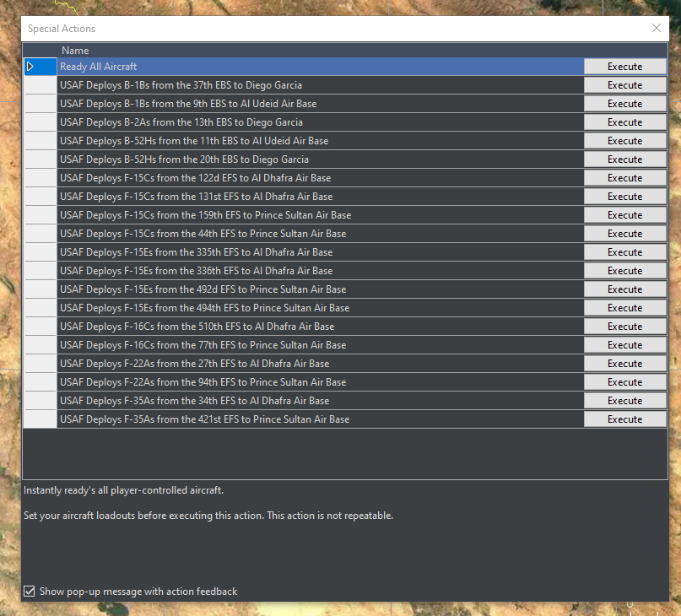Click the Special Actions title text
This screenshot has width=681, height=616.
[x=62, y=29]
